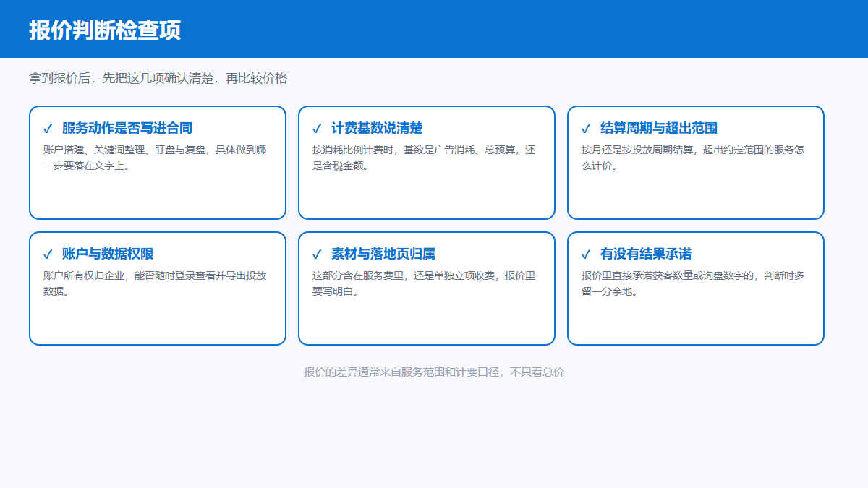This screenshot has height=488, width=868.
Task: Click the description starting 账户搭建、关键词整理
Action: [155, 158]
